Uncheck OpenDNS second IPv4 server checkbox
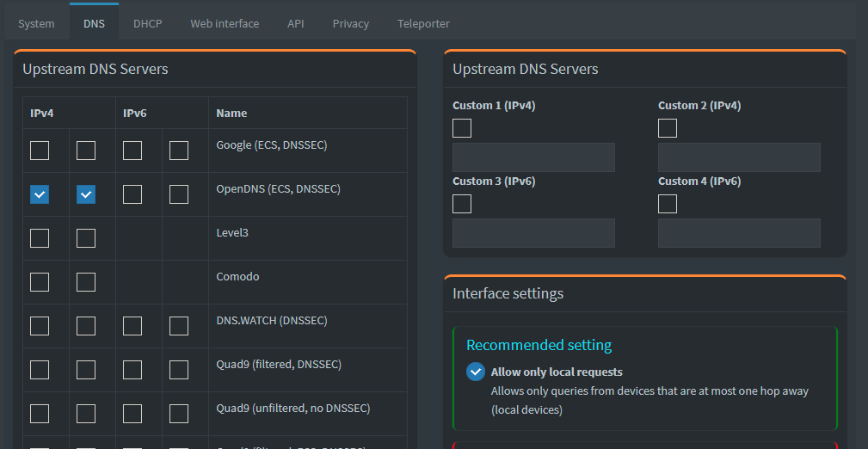Screen dimensions: 868x449 [86, 195]
